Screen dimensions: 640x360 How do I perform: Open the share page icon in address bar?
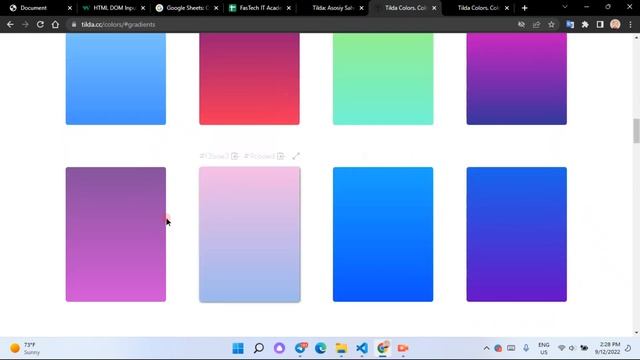536,24
